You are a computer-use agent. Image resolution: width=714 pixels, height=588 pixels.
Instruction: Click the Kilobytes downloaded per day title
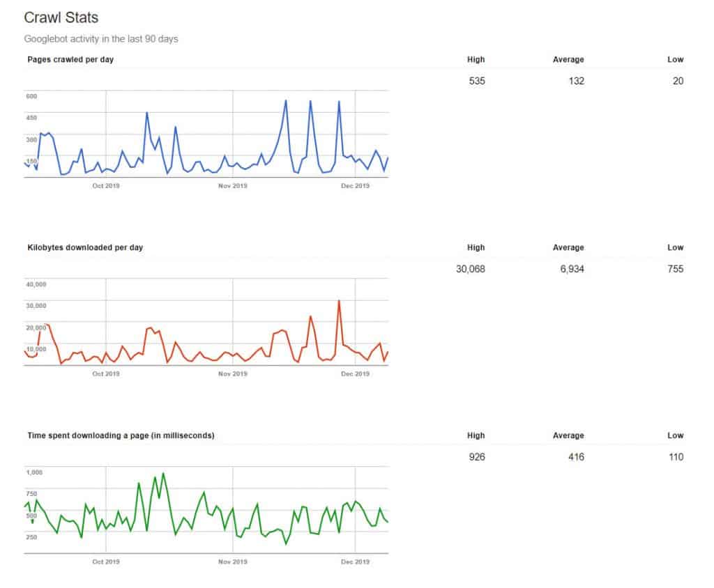tap(85, 247)
